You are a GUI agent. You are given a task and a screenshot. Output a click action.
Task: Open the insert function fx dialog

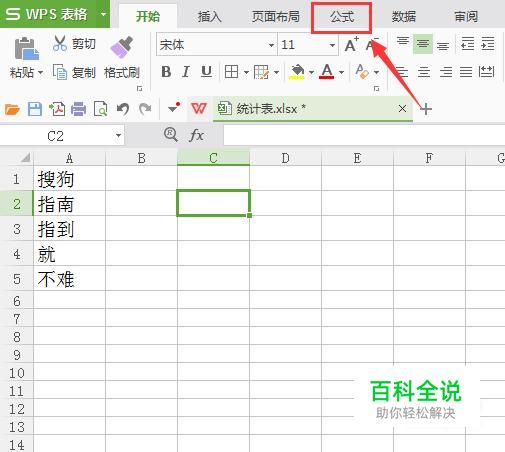pos(196,136)
